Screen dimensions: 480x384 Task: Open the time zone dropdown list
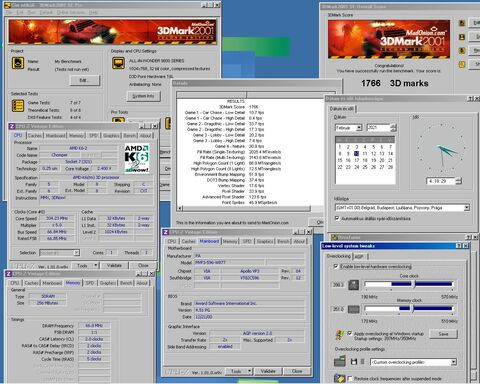pyautogui.click(x=467, y=208)
